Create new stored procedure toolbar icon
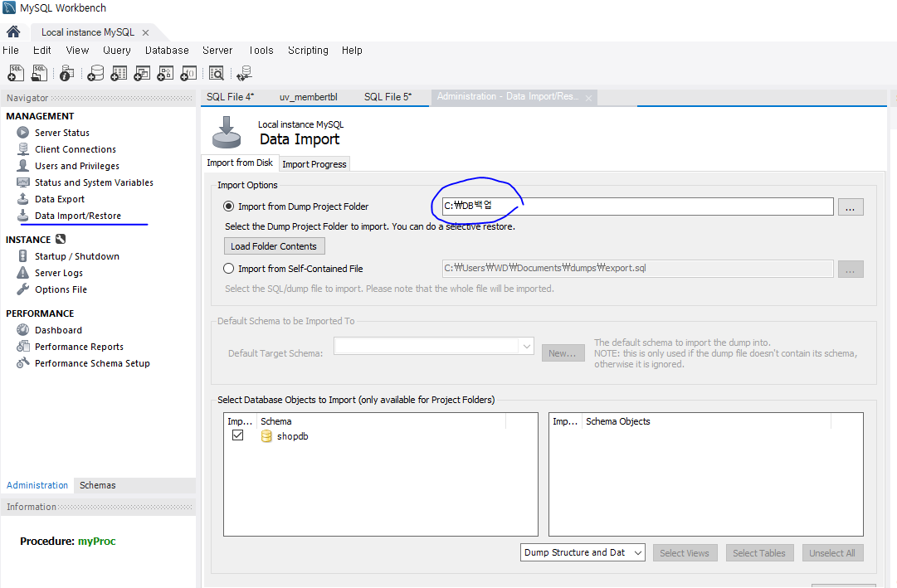 coord(165,73)
